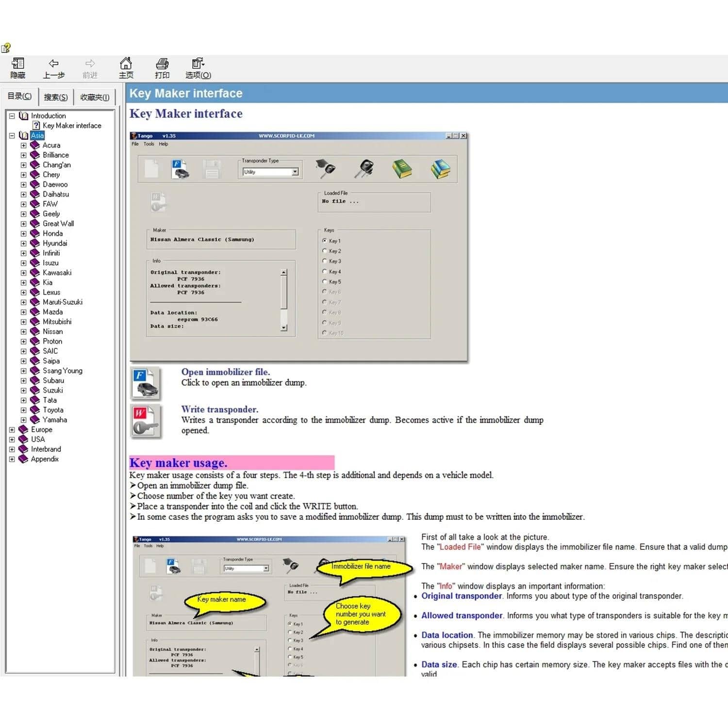728x728 pixels.
Task: Select the Key Maker interface topic
Action: 72,125
